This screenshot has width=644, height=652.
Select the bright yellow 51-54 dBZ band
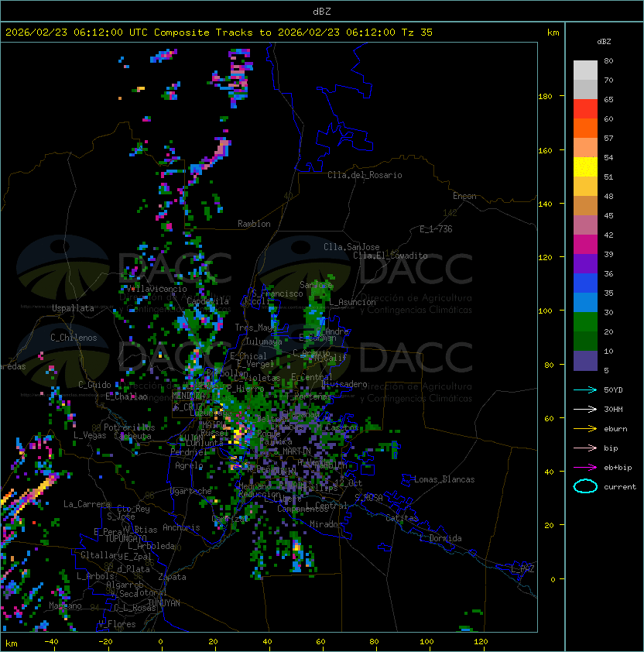pyautogui.click(x=585, y=166)
